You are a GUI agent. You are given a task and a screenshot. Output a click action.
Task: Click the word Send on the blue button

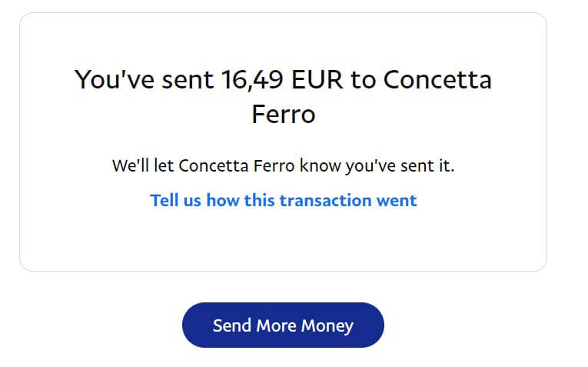coord(231,325)
